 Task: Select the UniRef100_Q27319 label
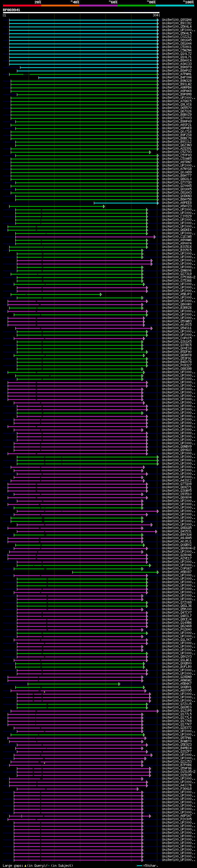(177, 274)
